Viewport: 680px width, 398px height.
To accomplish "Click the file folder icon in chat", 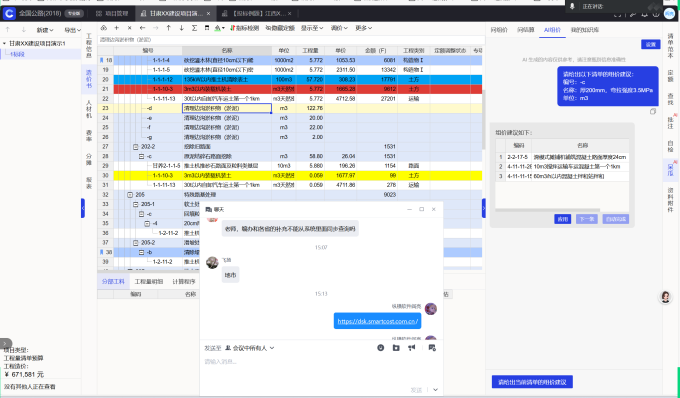I will click(x=396, y=348).
